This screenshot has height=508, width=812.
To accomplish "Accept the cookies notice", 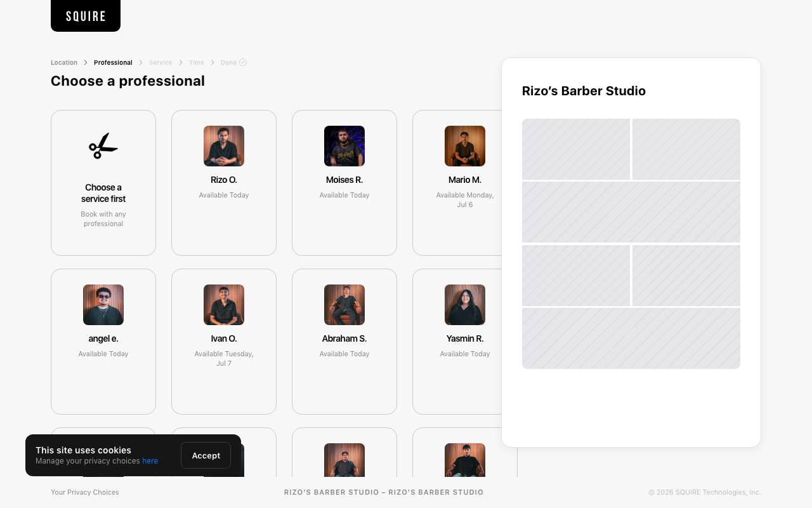I will point(206,455).
